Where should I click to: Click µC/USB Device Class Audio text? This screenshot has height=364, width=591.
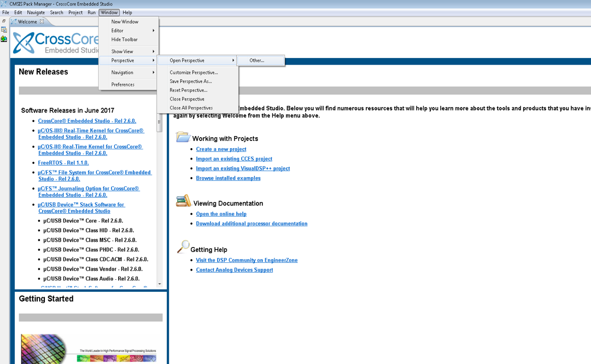[91, 279]
